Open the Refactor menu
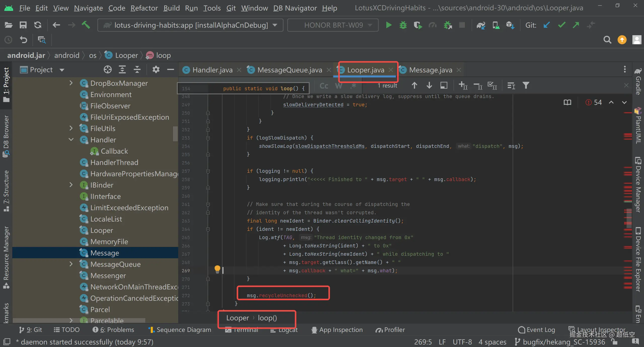644x347 pixels. point(144,8)
